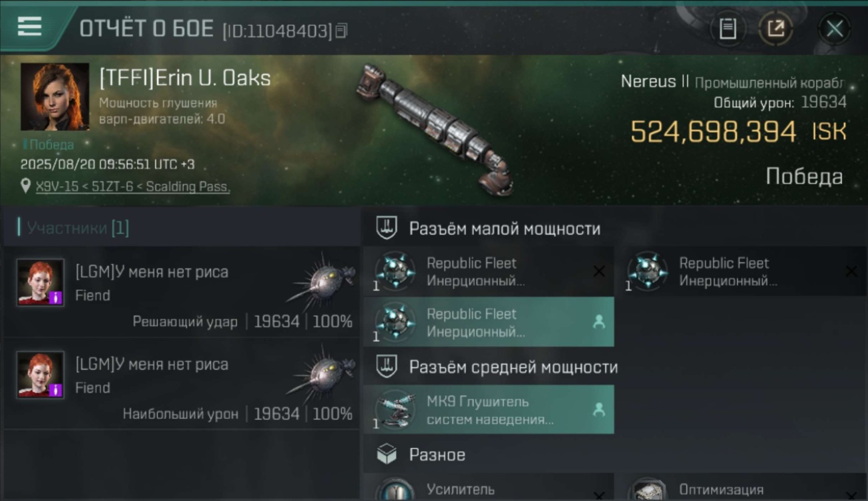This screenshot has width=868, height=501.
Task: Open the hamburger menu at top left
Action: (x=29, y=26)
